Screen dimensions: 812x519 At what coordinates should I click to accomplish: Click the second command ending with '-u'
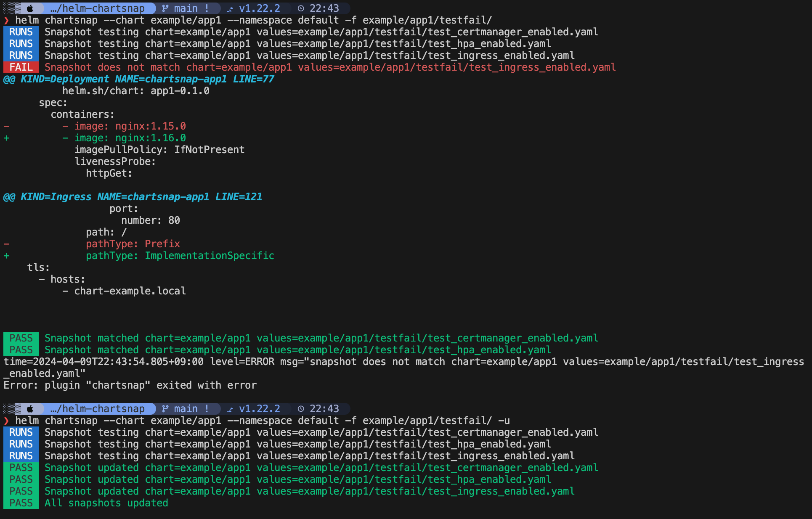click(x=263, y=421)
